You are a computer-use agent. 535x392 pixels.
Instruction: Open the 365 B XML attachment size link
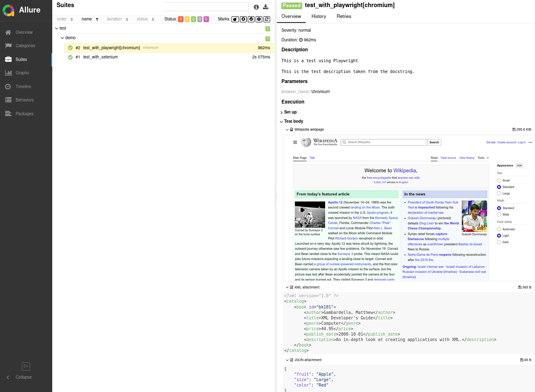(525, 287)
